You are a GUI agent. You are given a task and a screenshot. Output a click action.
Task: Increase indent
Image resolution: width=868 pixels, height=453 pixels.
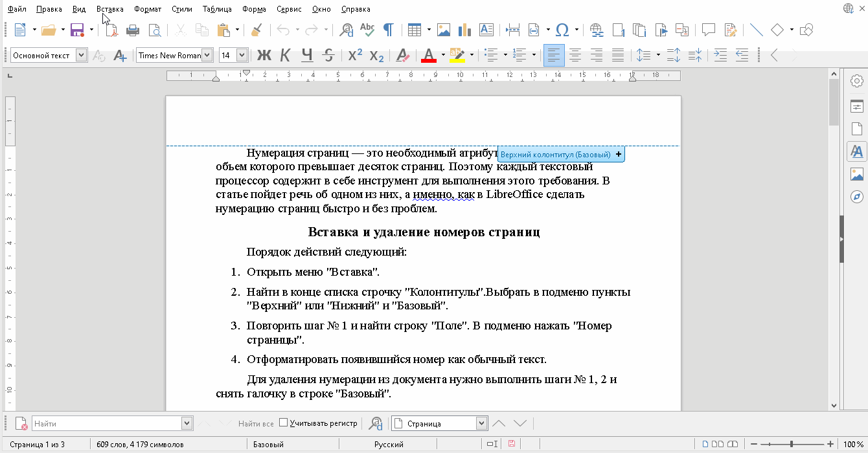click(x=720, y=56)
